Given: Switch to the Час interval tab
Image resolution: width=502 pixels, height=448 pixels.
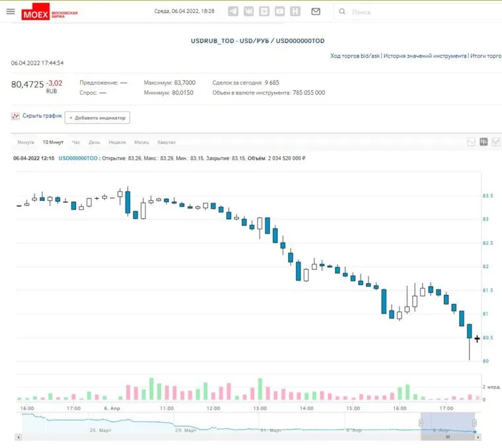Looking at the screenshot, I should pyautogui.click(x=76, y=142).
